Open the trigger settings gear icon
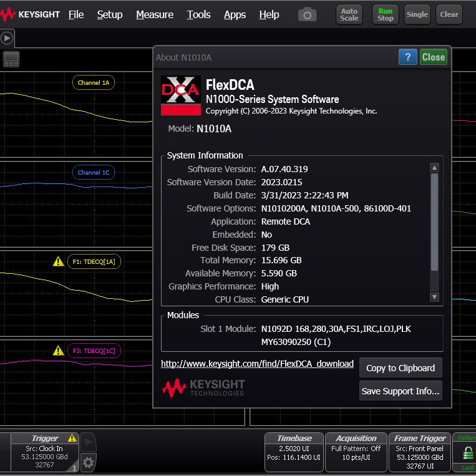Viewport: 476px width, 476px height. 88,462
